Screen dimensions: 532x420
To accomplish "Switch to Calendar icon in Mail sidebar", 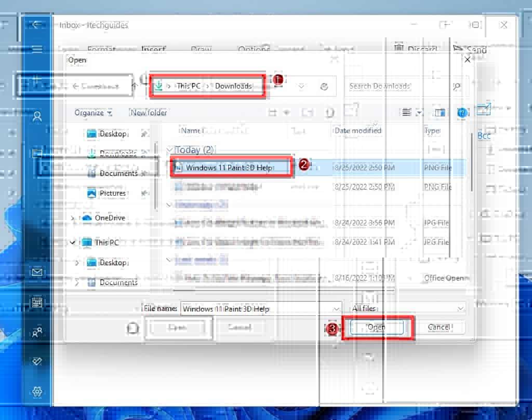I will [x=37, y=302].
